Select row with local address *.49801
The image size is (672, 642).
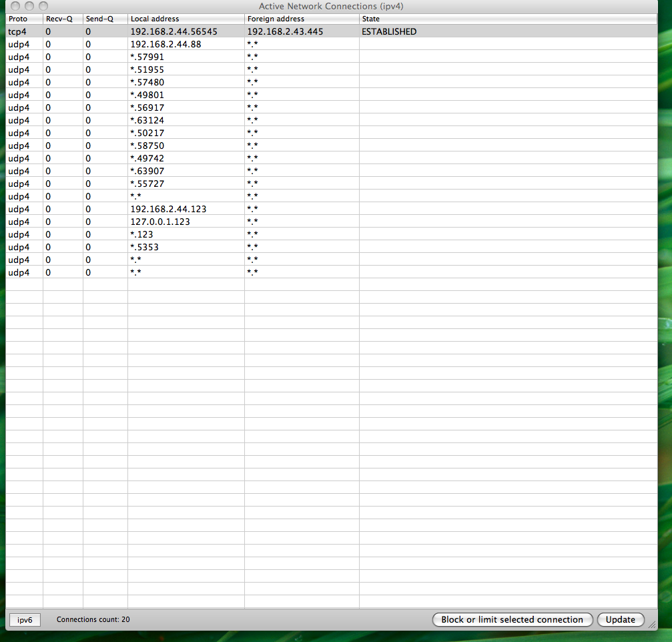(x=331, y=95)
